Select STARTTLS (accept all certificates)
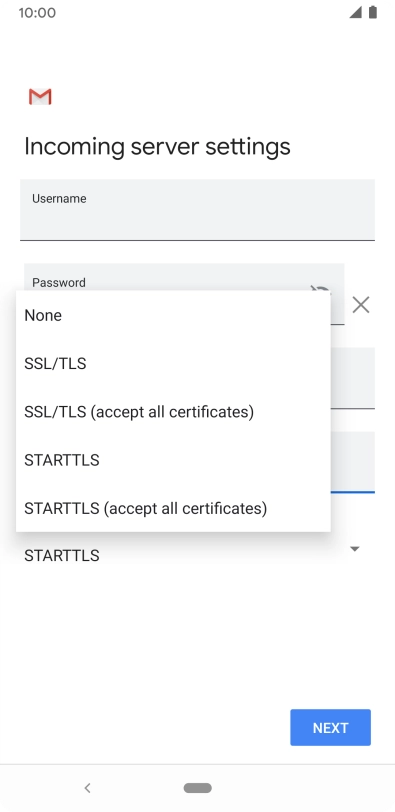Image resolution: width=395 pixels, height=812 pixels. coord(173,508)
